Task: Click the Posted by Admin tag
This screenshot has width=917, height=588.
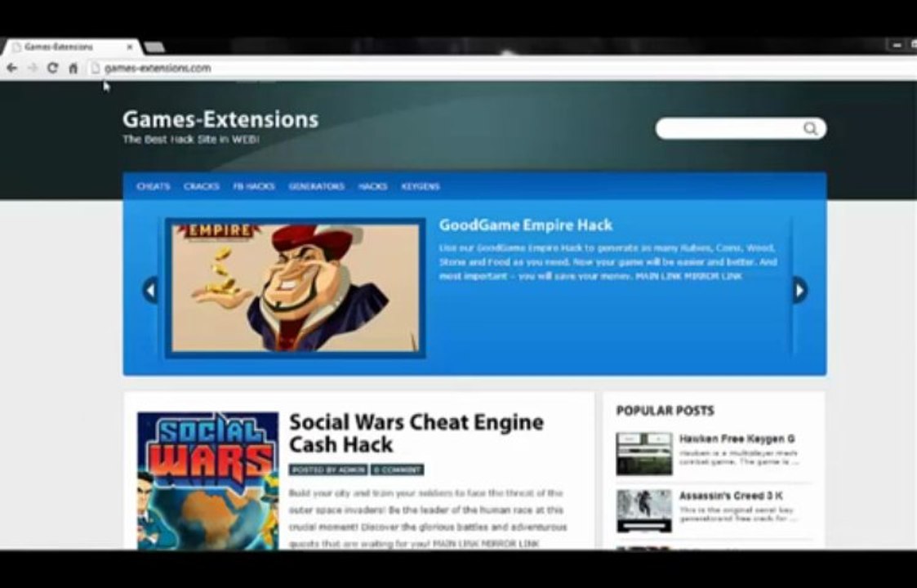Action: point(328,470)
